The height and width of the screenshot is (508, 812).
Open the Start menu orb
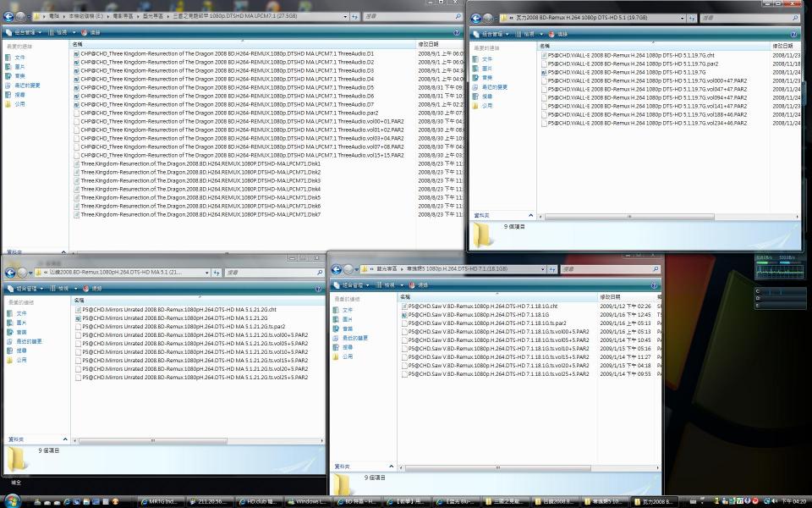point(10,500)
